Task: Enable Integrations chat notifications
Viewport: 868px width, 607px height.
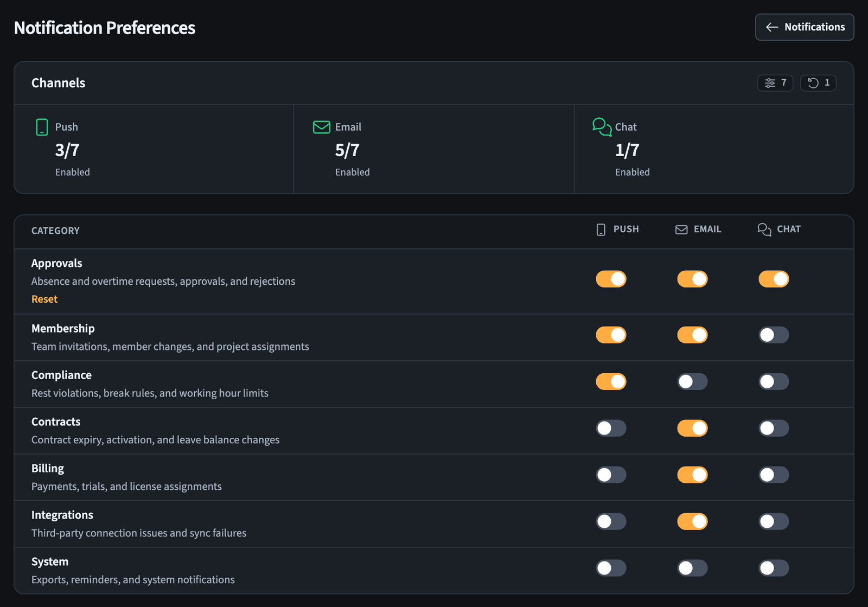Action: (x=774, y=521)
